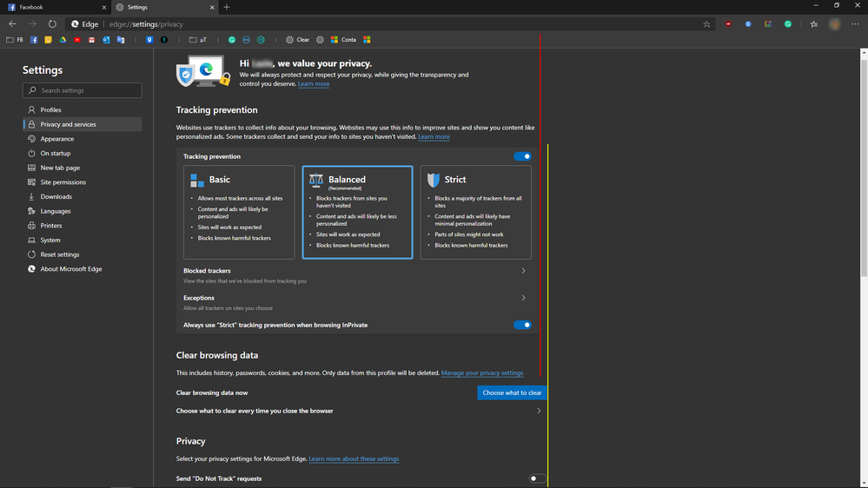Open the µT bookmarks folder
This screenshot has width=868, height=488.
pos(198,40)
